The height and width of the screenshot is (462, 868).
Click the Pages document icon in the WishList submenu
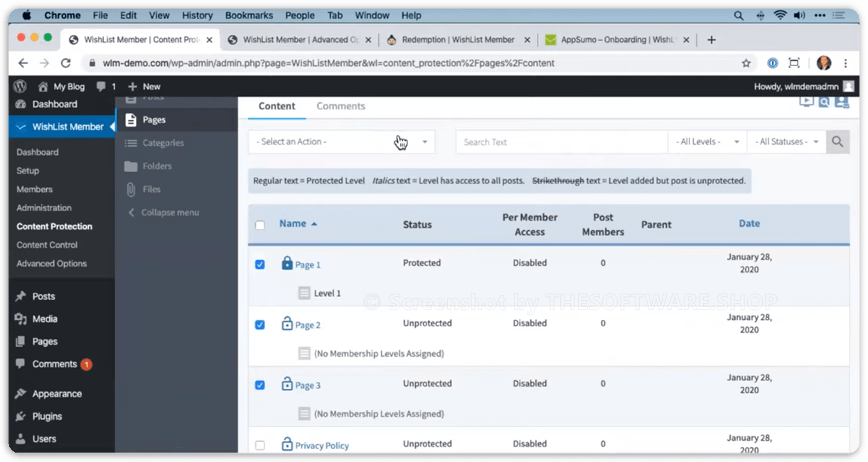coord(131,120)
